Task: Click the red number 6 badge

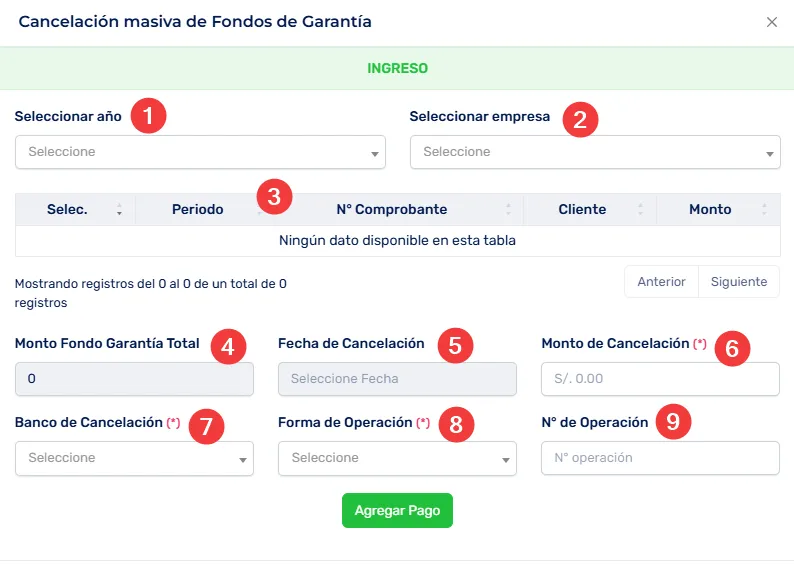Action: (x=732, y=349)
